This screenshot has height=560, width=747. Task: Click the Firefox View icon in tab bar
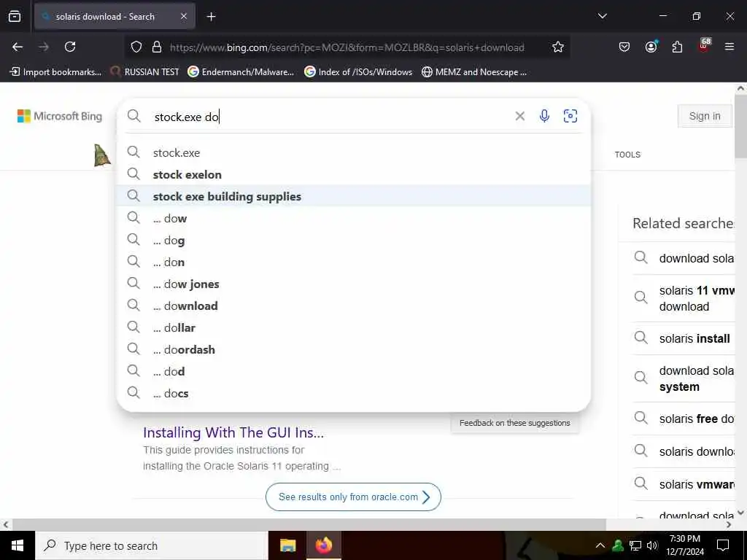pos(15,17)
